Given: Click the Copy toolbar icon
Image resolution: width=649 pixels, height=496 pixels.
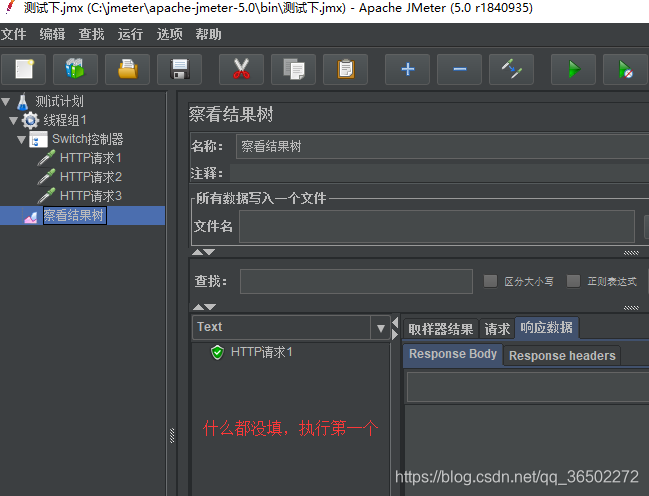Looking at the screenshot, I should [293, 69].
